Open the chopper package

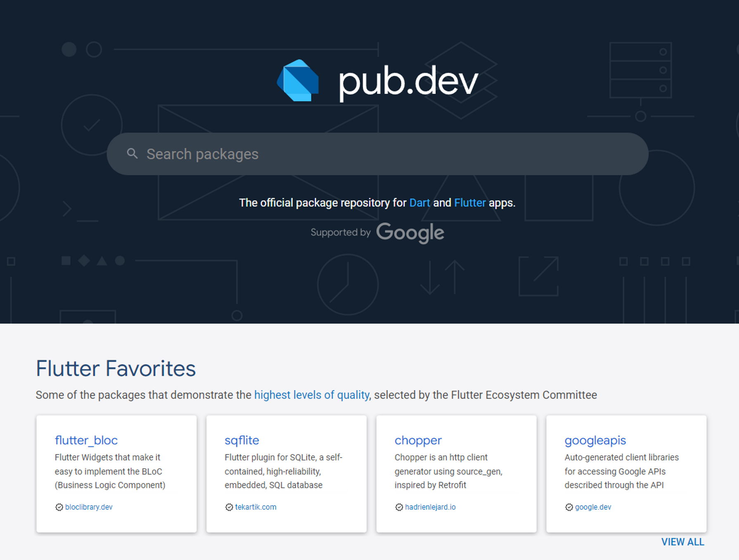(x=418, y=440)
